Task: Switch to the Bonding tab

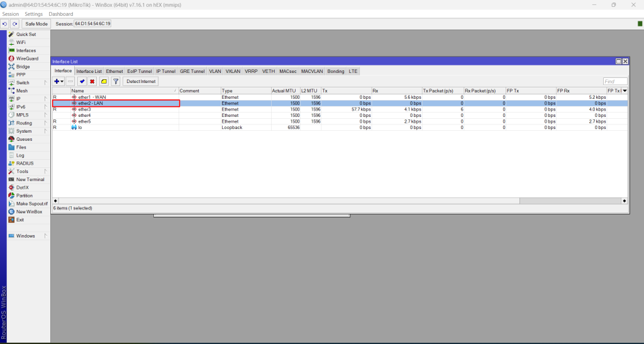Action: click(x=336, y=72)
